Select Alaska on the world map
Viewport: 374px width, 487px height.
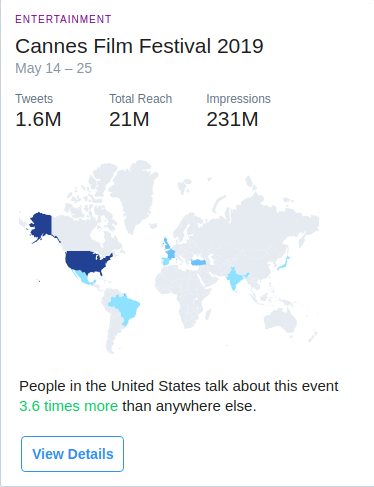[42, 226]
